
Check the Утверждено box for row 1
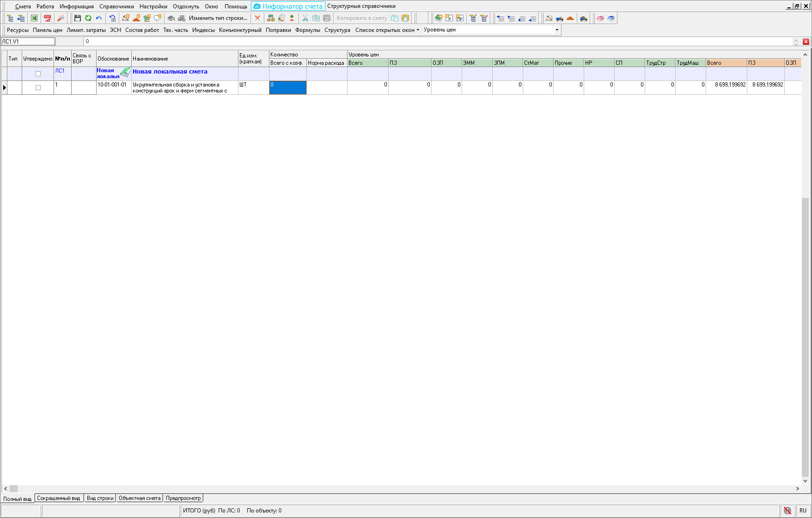point(38,87)
